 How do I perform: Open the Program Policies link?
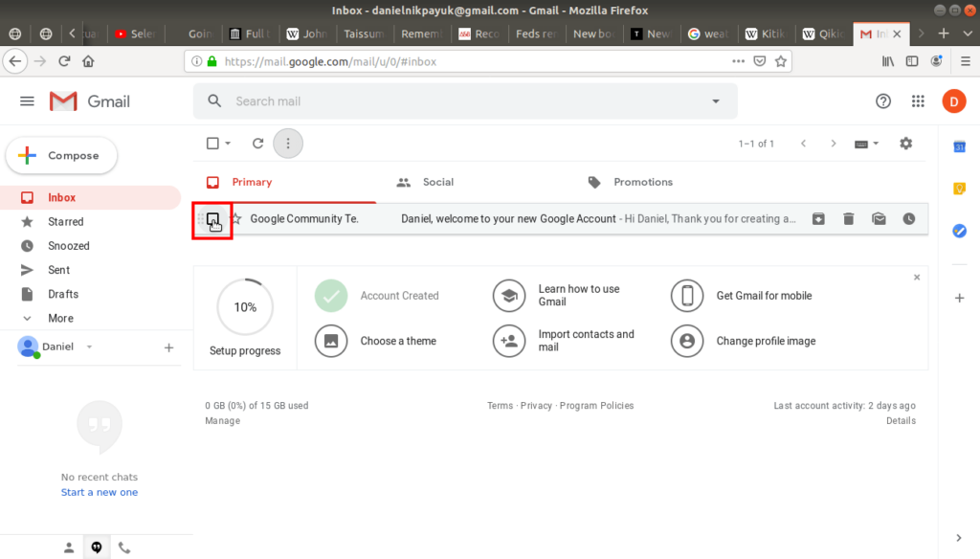597,406
